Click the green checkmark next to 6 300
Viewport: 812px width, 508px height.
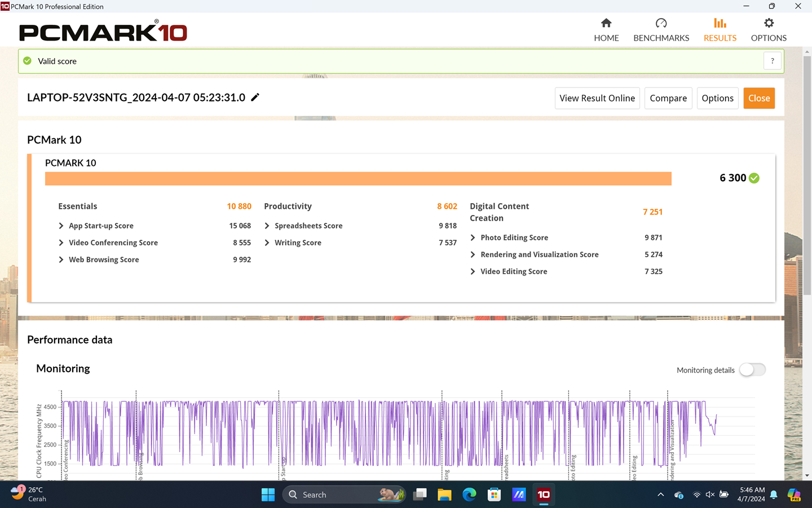754,178
